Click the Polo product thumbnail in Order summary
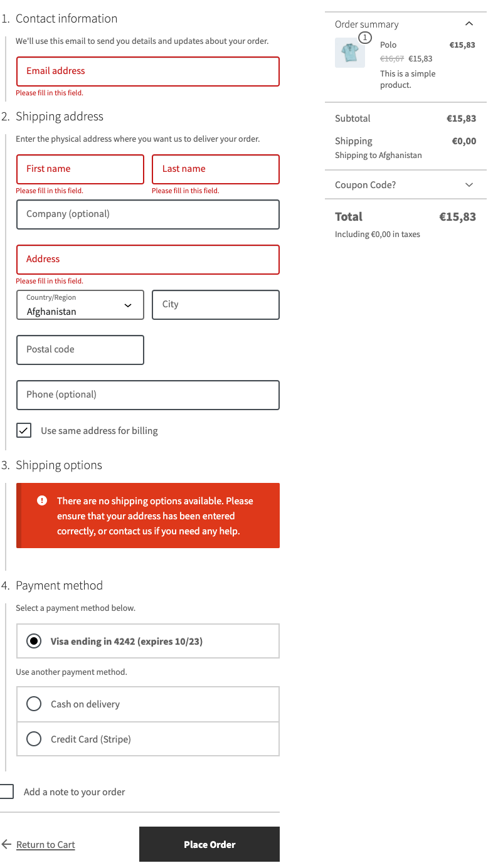 point(349,53)
